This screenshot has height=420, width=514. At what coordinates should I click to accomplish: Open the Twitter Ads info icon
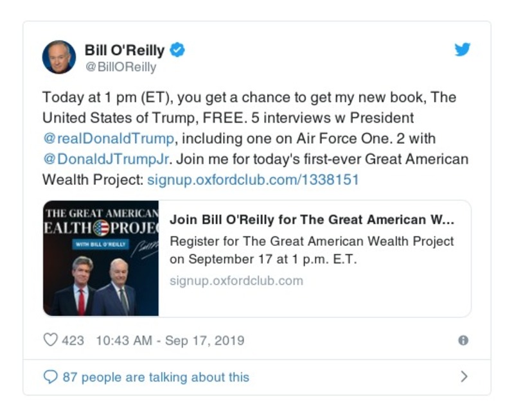coord(463,340)
